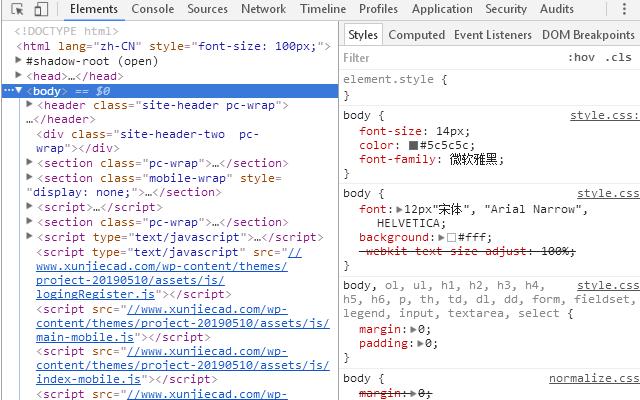Toggle the device toolbar icon

click(x=40, y=9)
